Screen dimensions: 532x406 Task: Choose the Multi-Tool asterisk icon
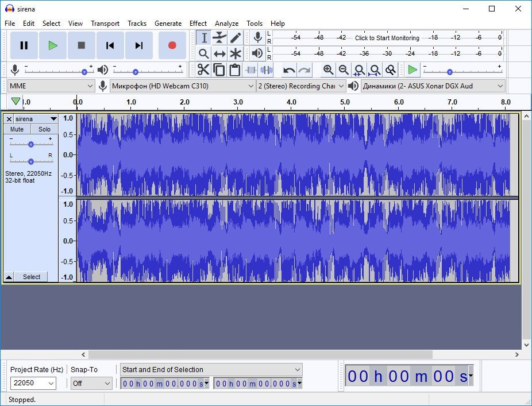(236, 53)
